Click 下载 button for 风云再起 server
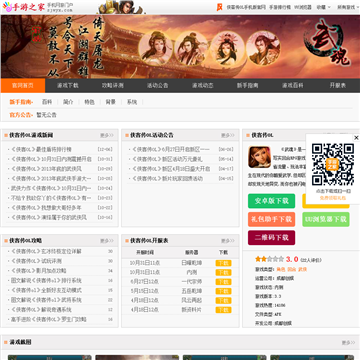360x360 pixels. (x=223, y=300)
